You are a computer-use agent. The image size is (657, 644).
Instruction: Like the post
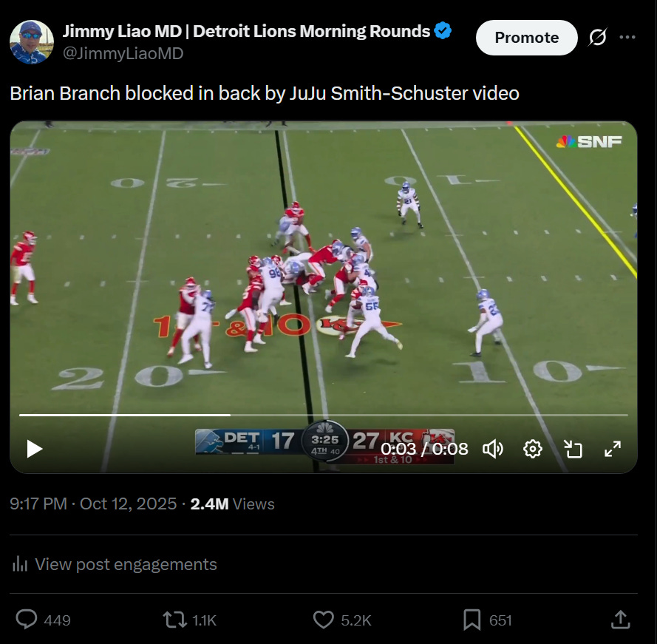pos(323,620)
